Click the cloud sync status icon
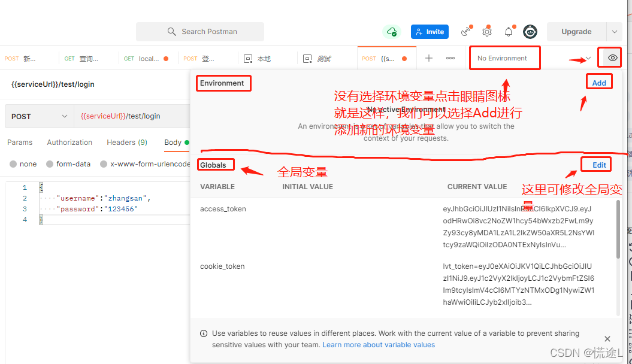The height and width of the screenshot is (364, 632). pyautogui.click(x=391, y=31)
